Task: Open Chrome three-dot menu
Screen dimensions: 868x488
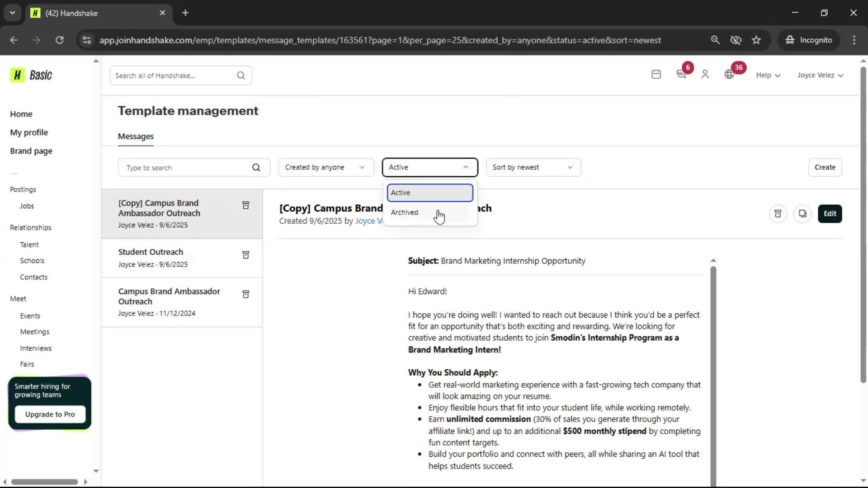Action: tap(854, 40)
